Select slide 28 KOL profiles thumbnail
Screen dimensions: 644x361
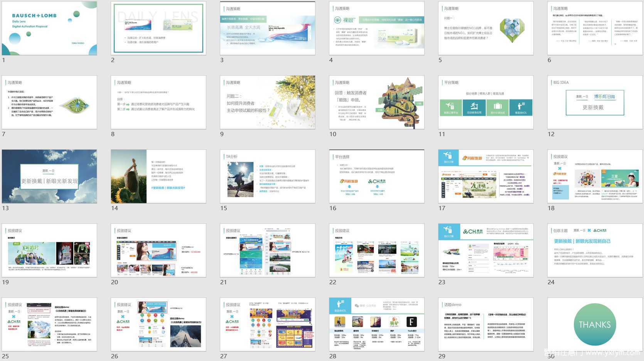click(377, 324)
